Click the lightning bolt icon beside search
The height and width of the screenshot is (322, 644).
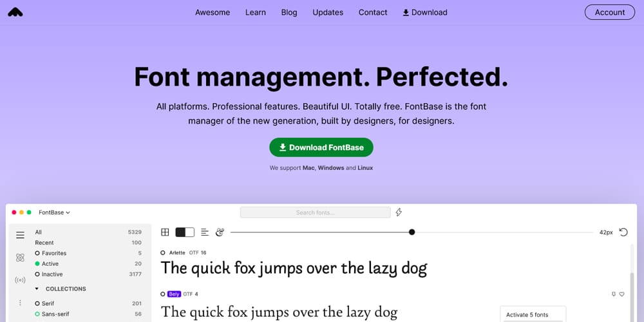click(399, 213)
